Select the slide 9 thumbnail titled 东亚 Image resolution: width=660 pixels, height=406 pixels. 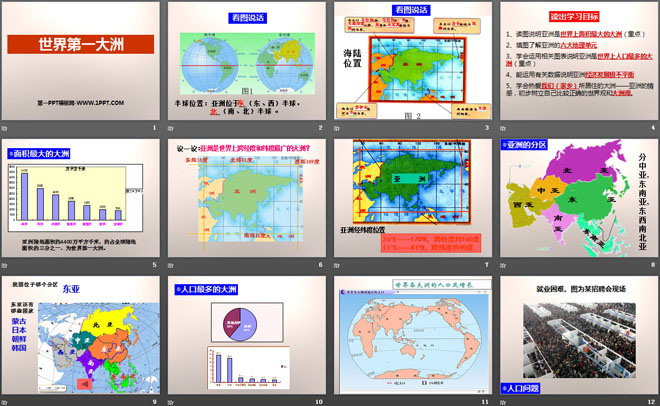coord(81,335)
